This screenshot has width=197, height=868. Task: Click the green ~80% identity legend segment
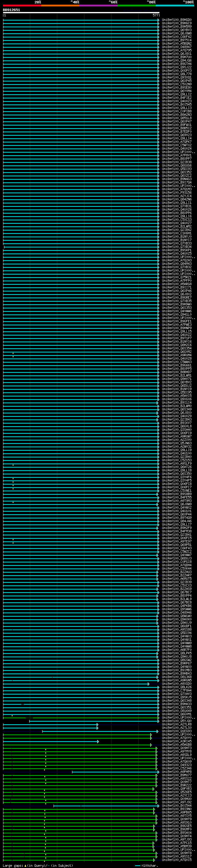[x=137, y=6]
